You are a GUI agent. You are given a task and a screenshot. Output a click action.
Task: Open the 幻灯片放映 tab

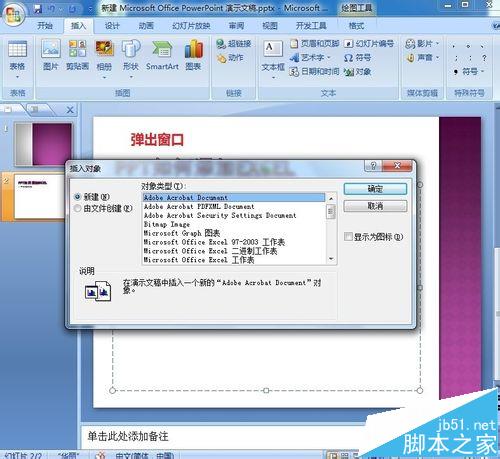(191, 26)
